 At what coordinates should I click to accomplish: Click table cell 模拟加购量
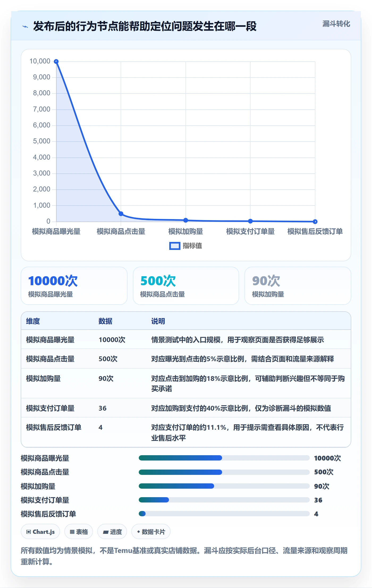point(43,378)
